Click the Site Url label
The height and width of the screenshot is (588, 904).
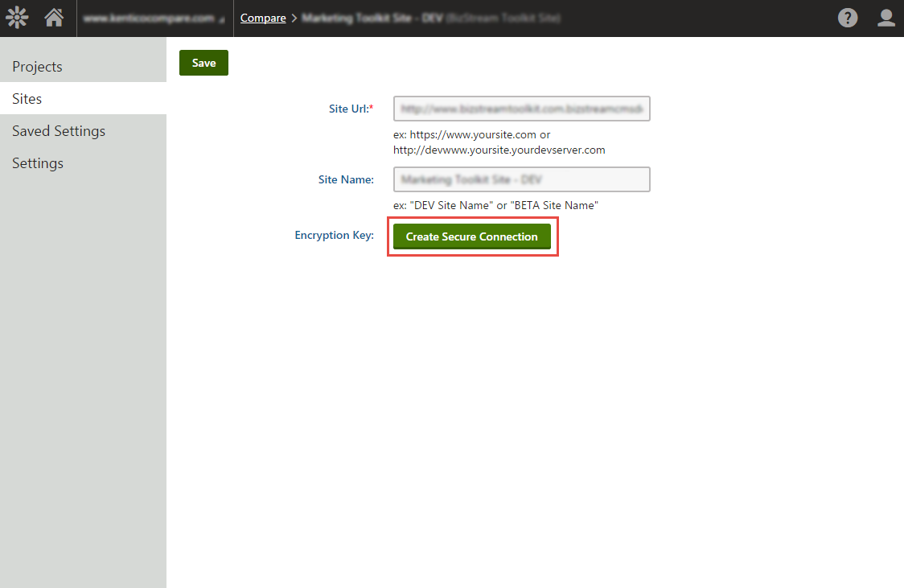(351, 109)
